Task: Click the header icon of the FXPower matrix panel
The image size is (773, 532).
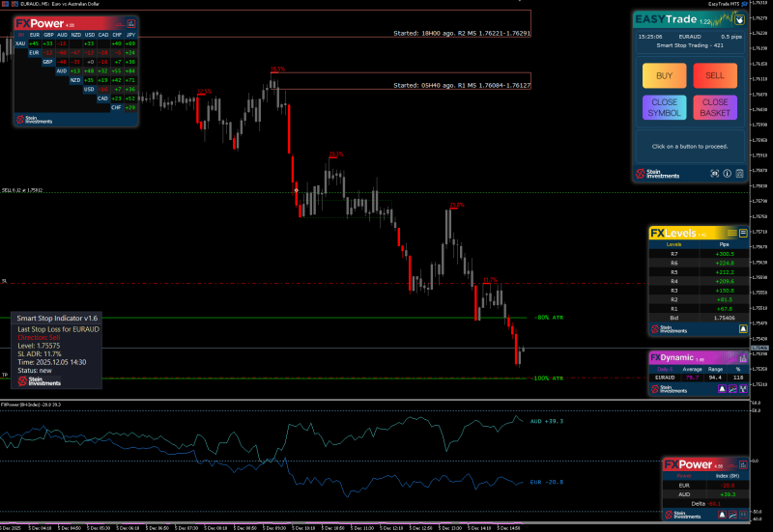Action: point(131,23)
